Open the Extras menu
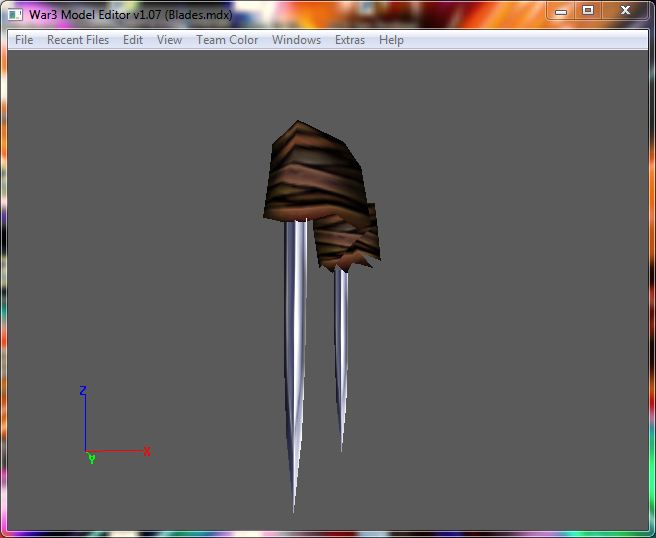This screenshot has width=656, height=538. 350,40
